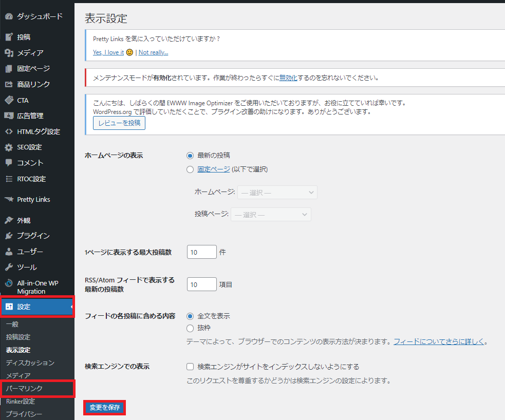Image resolution: width=505 pixels, height=420 pixels.
Task: Open ディスカッション submenu item
Action: (30, 362)
